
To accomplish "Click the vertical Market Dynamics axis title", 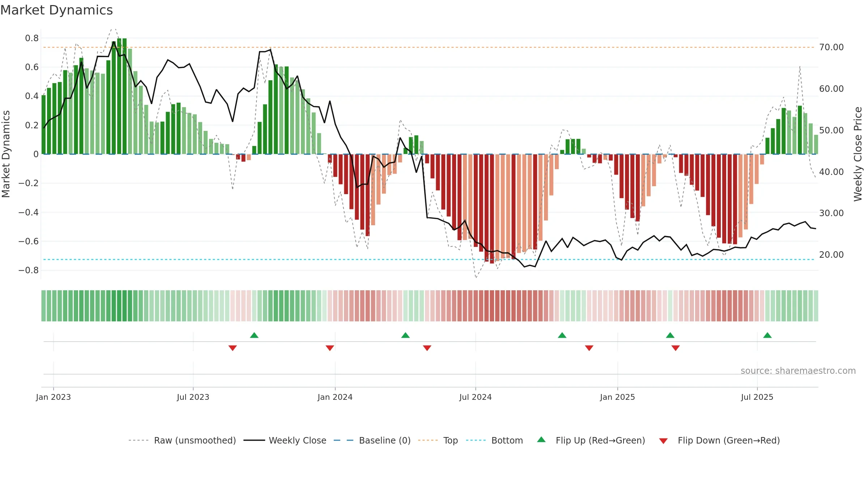I will (x=6, y=154).
